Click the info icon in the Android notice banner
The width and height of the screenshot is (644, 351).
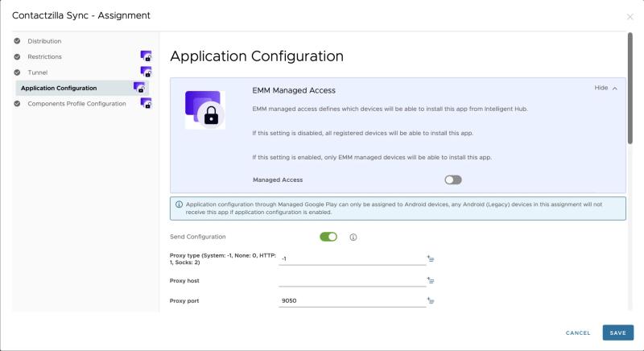coord(179,204)
